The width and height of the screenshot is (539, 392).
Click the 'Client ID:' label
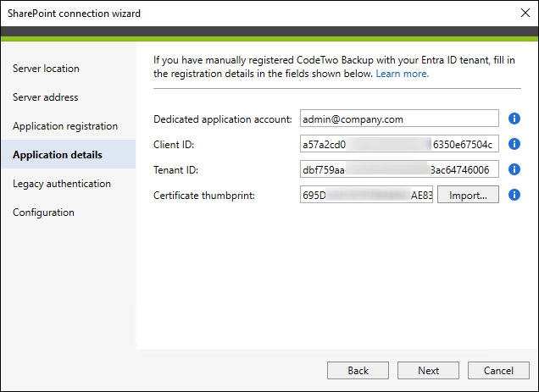(174, 145)
